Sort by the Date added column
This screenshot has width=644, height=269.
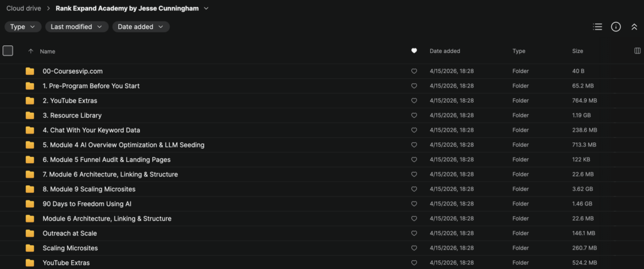click(x=445, y=51)
